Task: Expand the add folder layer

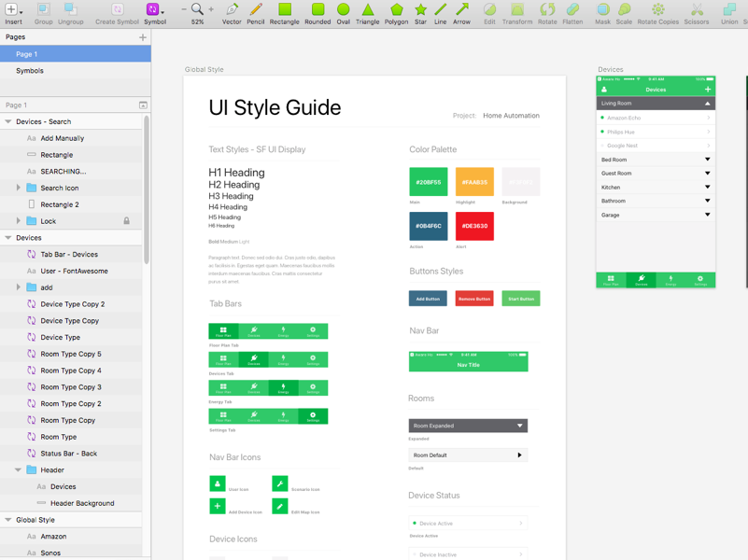Action: (x=18, y=287)
